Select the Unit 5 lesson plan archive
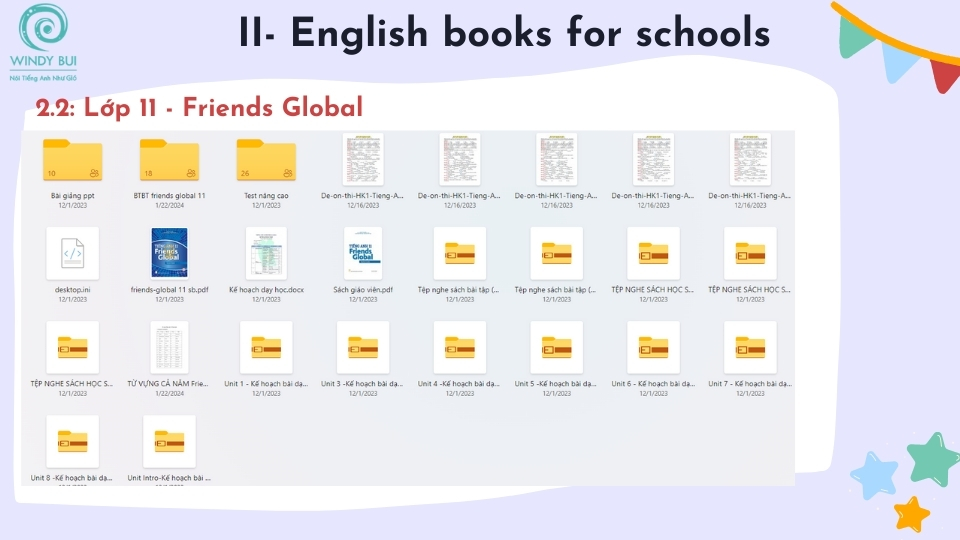Viewport: 960px width, 540px height. (556, 347)
